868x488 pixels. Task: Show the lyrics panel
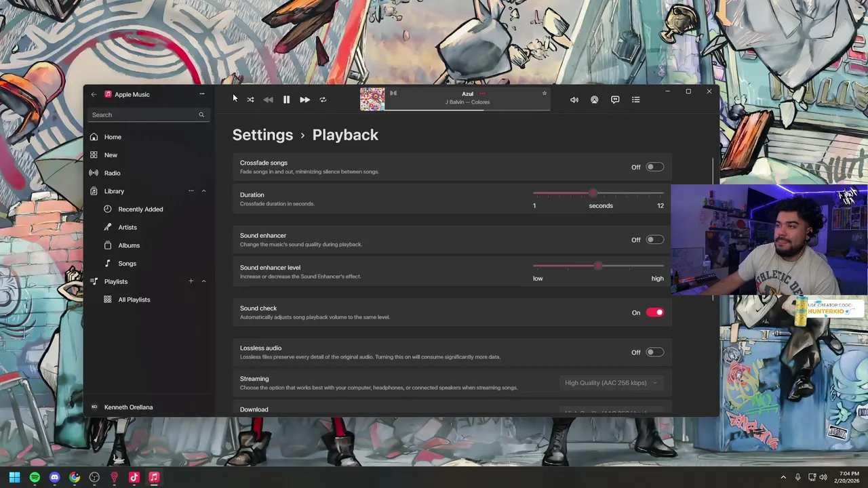pos(615,100)
